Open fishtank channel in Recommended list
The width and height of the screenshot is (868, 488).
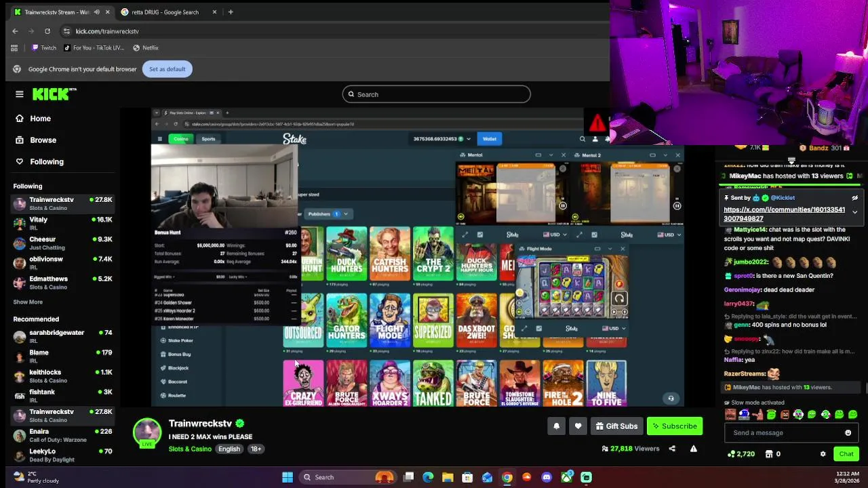point(62,396)
